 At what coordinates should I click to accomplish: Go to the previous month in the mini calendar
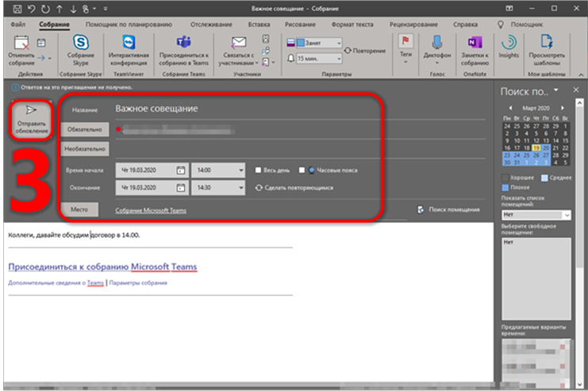(510, 108)
